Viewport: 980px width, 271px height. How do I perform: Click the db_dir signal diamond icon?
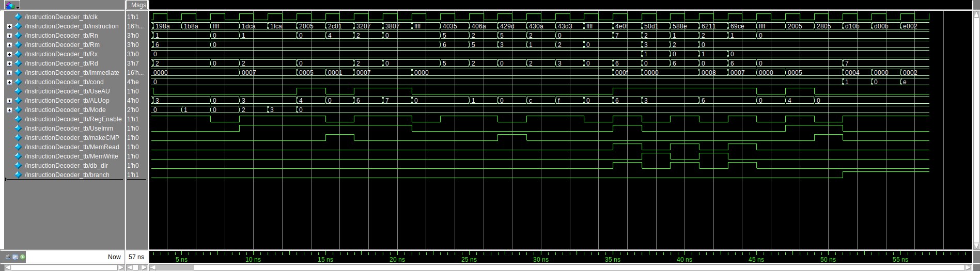pyautogui.click(x=19, y=166)
